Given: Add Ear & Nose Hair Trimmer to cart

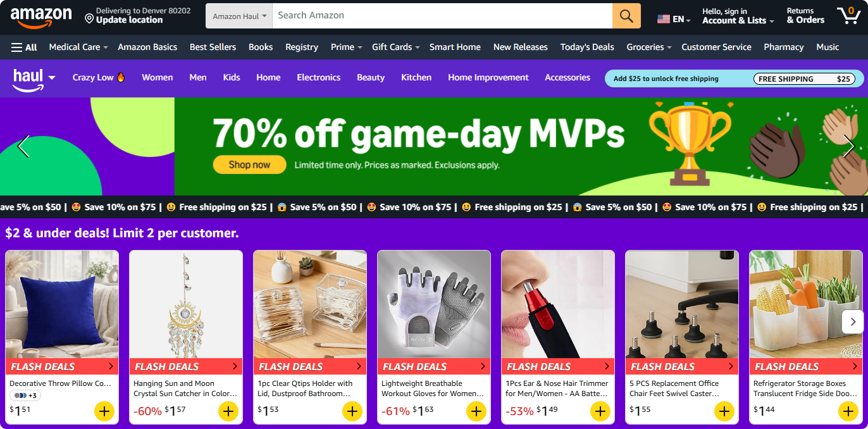Looking at the screenshot, I should coord(600,411).
